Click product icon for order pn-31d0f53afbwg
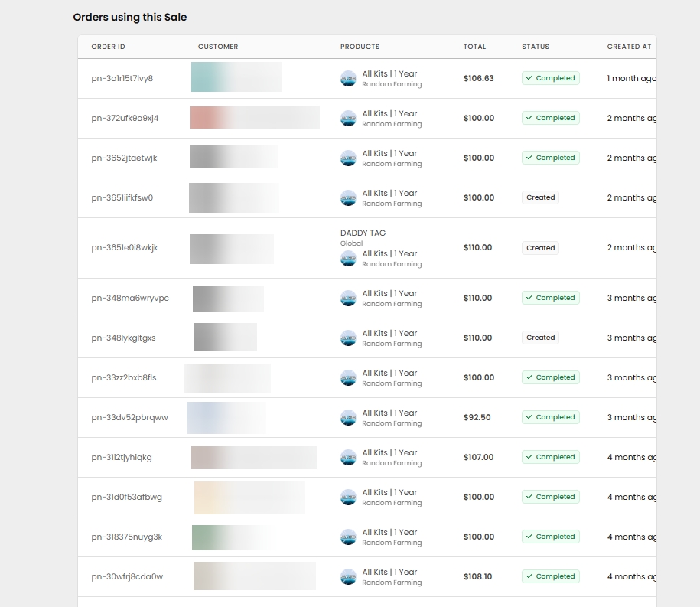The height and width of the screenshot is (607, 700). tap(348, 498)
